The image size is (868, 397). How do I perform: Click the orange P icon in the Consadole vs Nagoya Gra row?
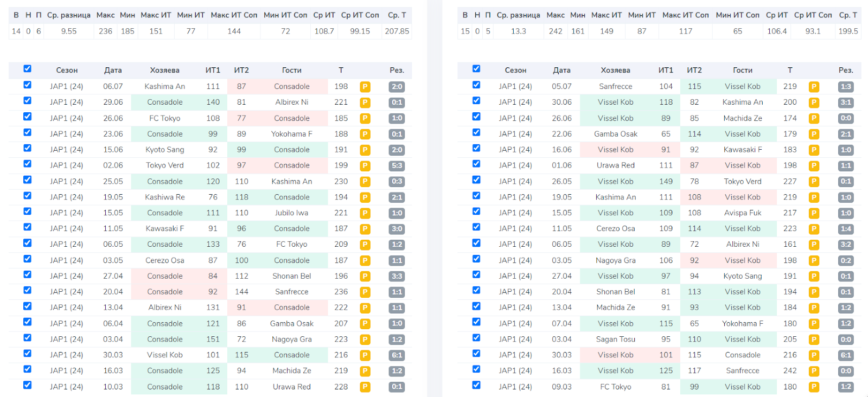coord(365,340)
